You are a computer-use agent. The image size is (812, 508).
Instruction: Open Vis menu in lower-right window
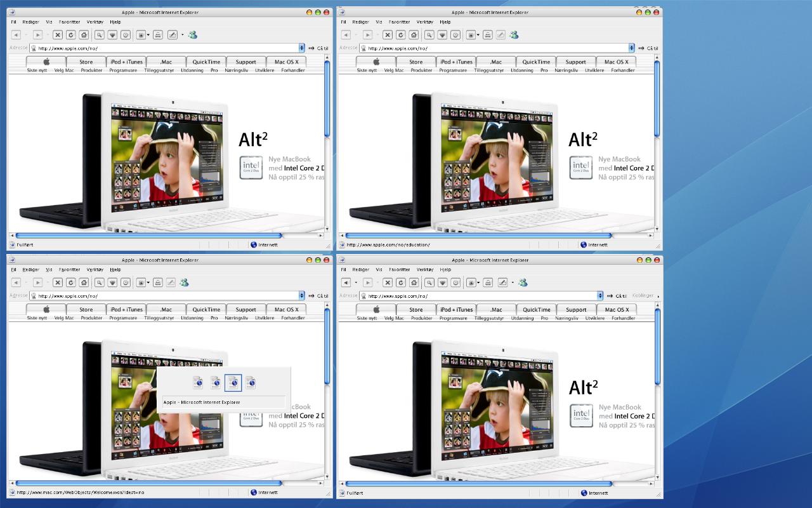pos(379,269)
